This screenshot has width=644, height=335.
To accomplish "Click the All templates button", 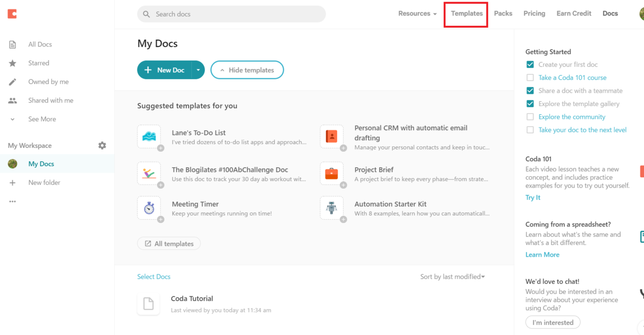I will click(169, 244).
